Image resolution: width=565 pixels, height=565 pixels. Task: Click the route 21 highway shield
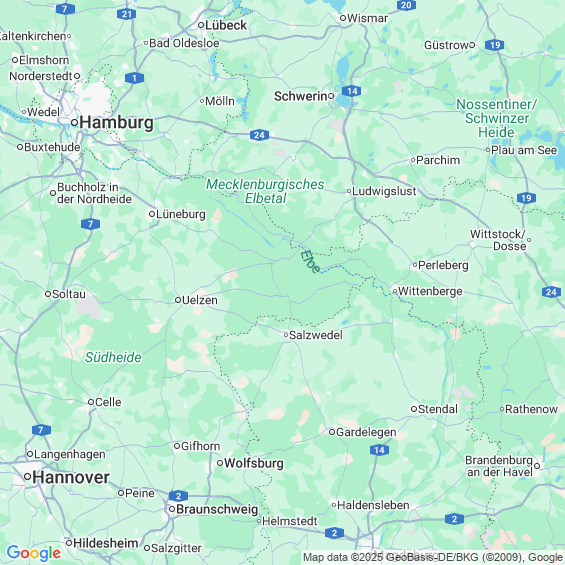point(126,14)
